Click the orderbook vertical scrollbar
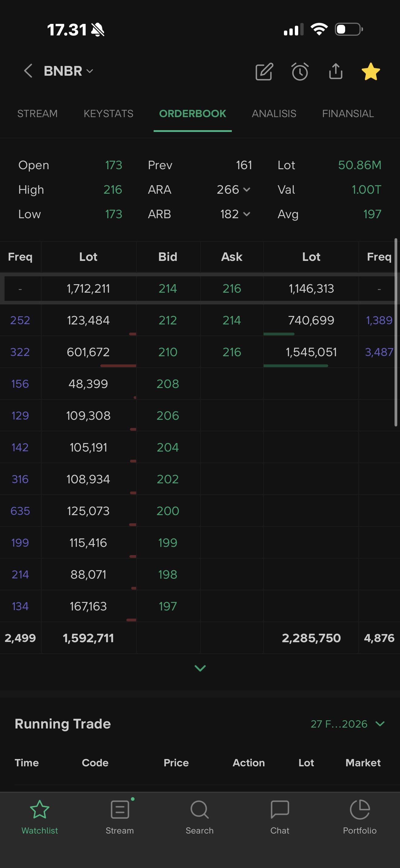 click(x=396, y=332)
